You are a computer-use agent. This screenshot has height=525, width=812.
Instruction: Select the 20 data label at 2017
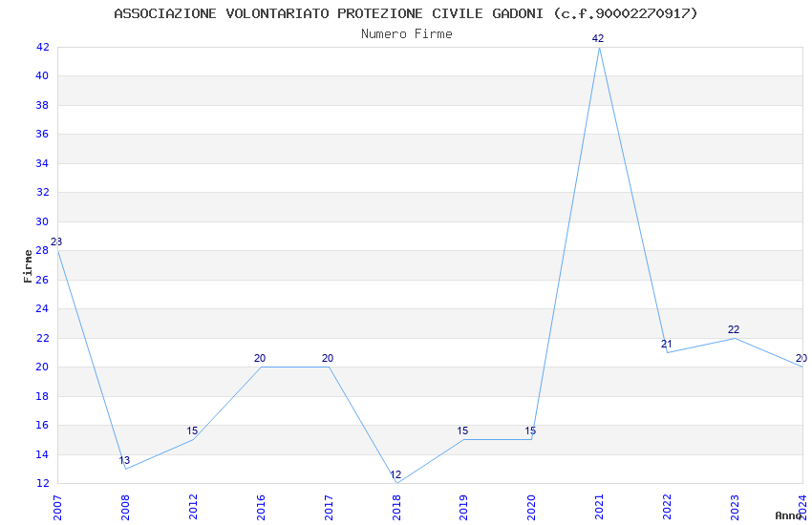tap(328, 358)
